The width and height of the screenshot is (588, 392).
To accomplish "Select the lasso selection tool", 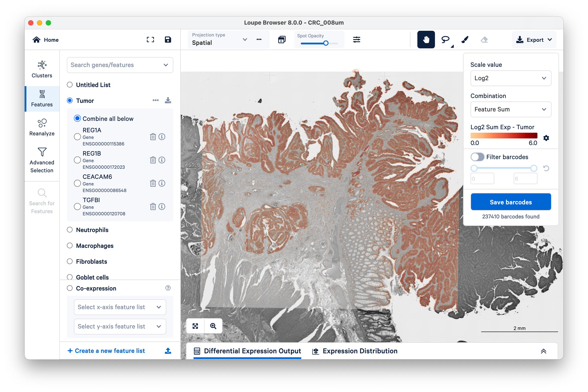I will click(x=445, y=40).
